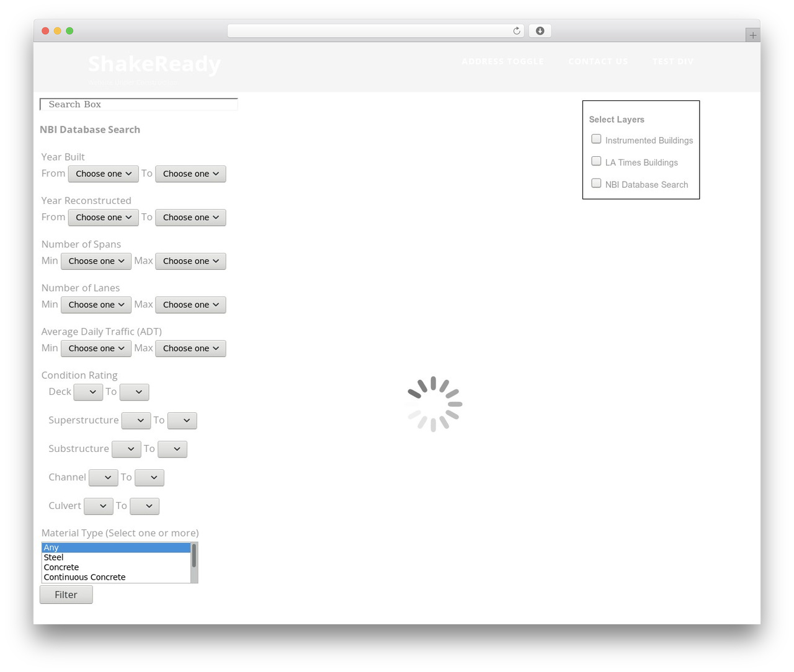Open Year Reconstructed To dropdown

coord(190,218)
